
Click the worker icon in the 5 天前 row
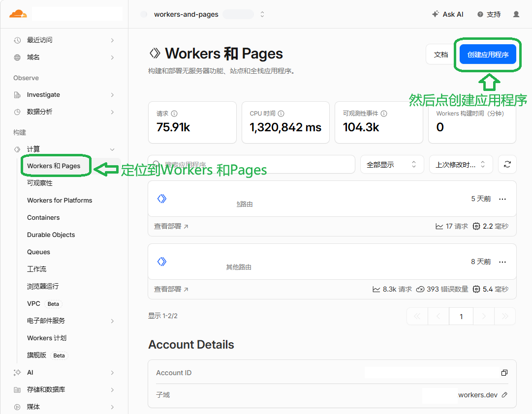pyautogui.click(x=162, y=199)
